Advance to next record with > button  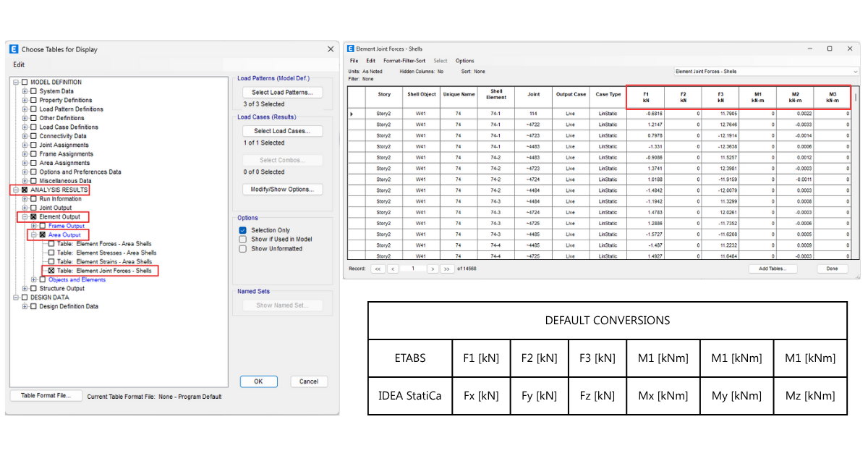[433, 269]
